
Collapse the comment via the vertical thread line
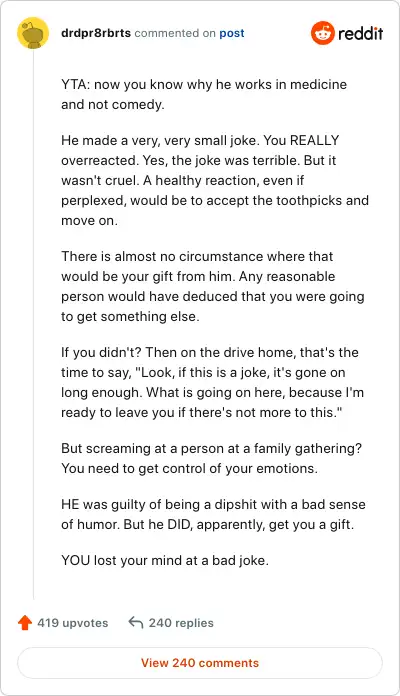click(33, 324)
